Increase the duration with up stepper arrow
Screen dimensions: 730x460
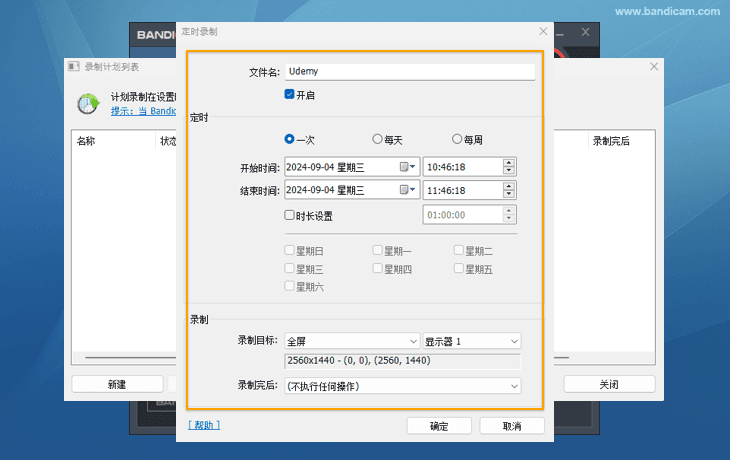(509, 211)
